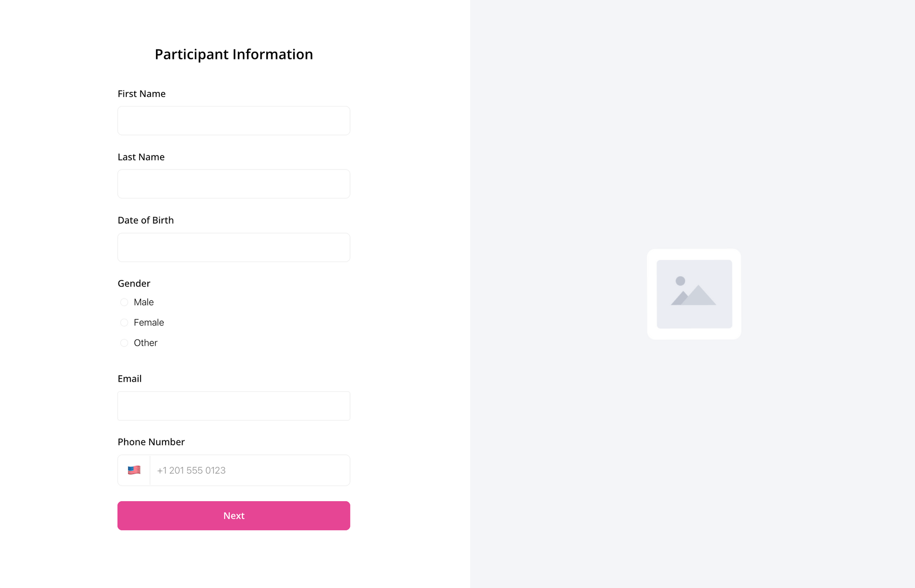Screen dimensions: 915x588
Task: Click the 'Email' field label
Action: (x=129, y=379)
